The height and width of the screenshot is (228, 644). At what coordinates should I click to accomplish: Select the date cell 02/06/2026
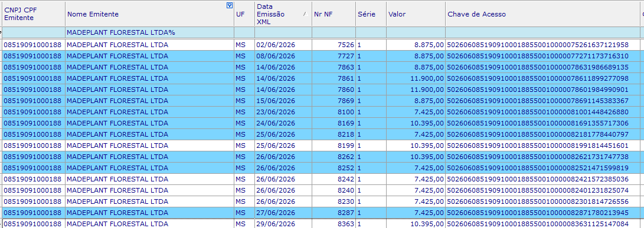[283, 45]
